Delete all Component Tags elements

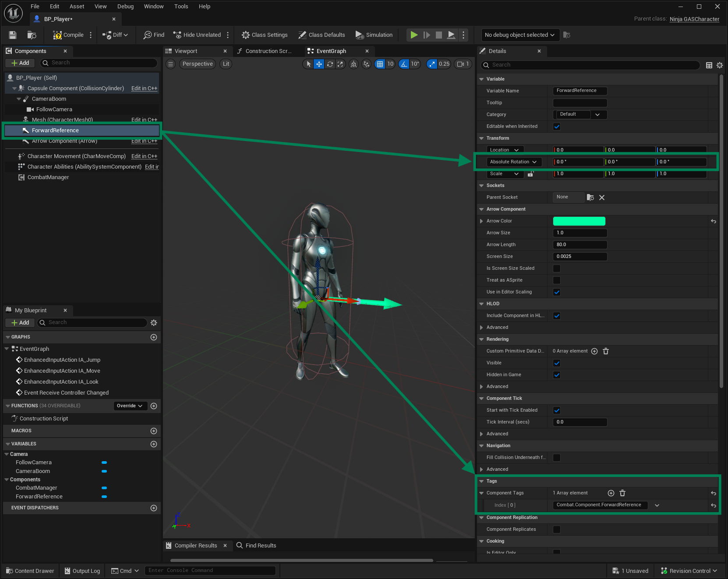point(622,493)
